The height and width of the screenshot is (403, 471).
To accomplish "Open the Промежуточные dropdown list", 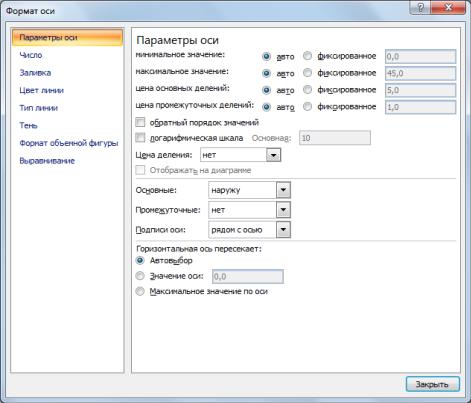I will (283, 210).
